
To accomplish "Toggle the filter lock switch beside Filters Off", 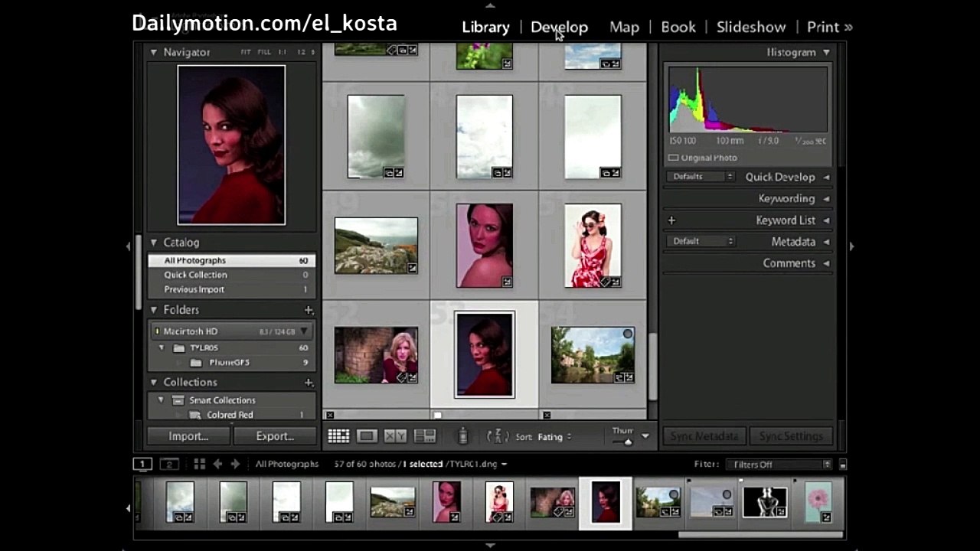I will point(842,465).
